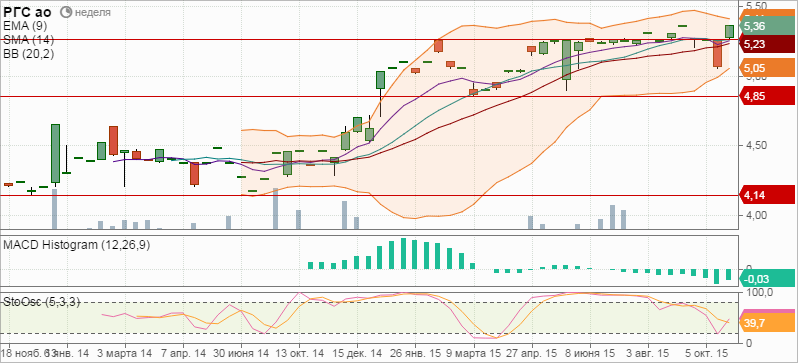Click the clock icon beside неделя
Screen dimensions: 798x363
pyautogui.click(x=66, y=12)
